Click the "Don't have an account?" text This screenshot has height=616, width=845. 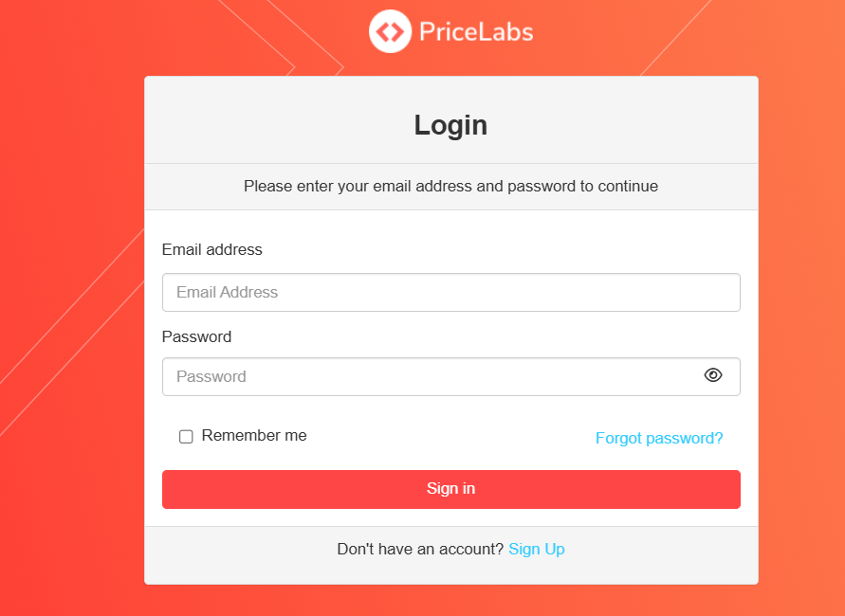point(420,550)
